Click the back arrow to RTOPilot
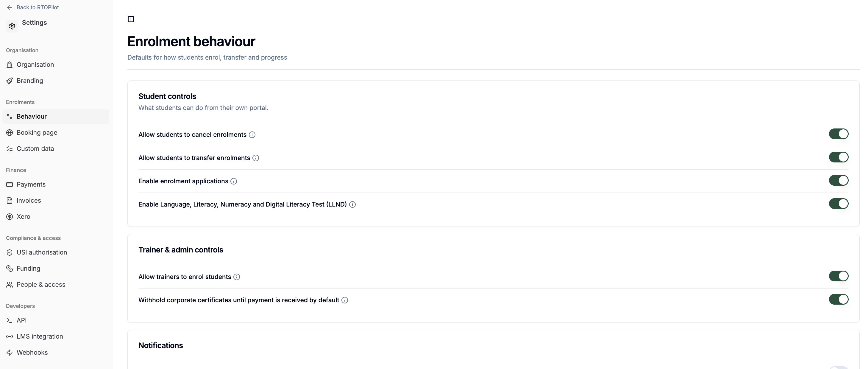This screenshot has width=868, height=369. [10, 7]
